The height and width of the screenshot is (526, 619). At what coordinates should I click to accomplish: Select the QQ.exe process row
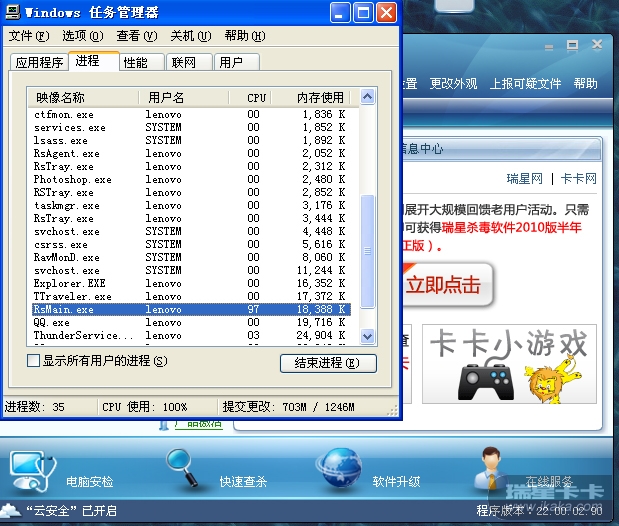191,322
